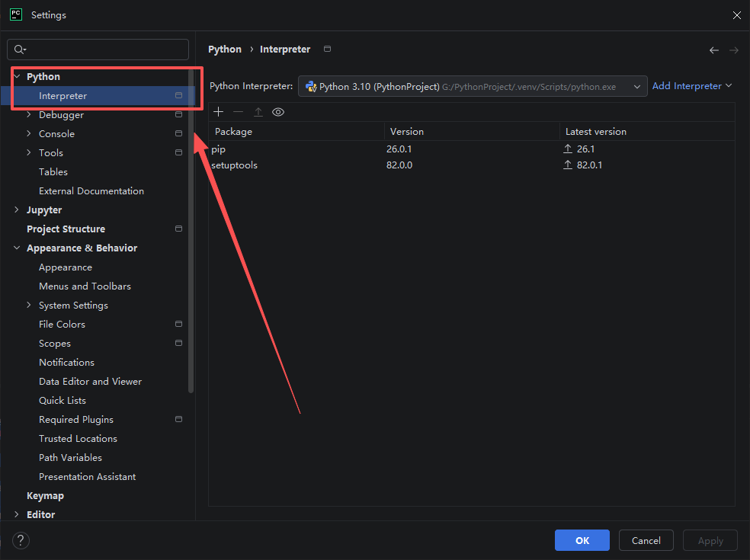Viewport: 750px width, 560px height.
Task: Open the Appearance settings page
Action: point(66,267)
